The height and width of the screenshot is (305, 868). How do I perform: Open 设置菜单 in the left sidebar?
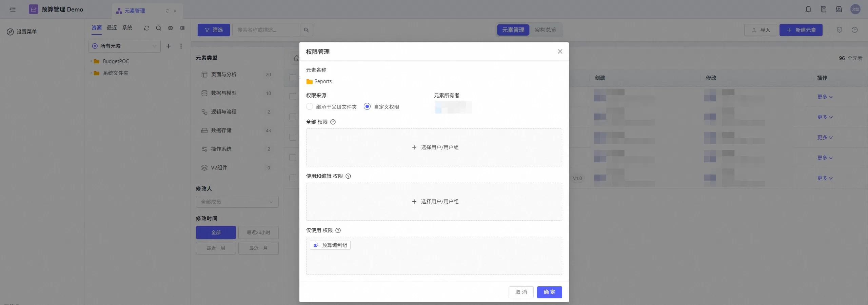coord(22,32)
